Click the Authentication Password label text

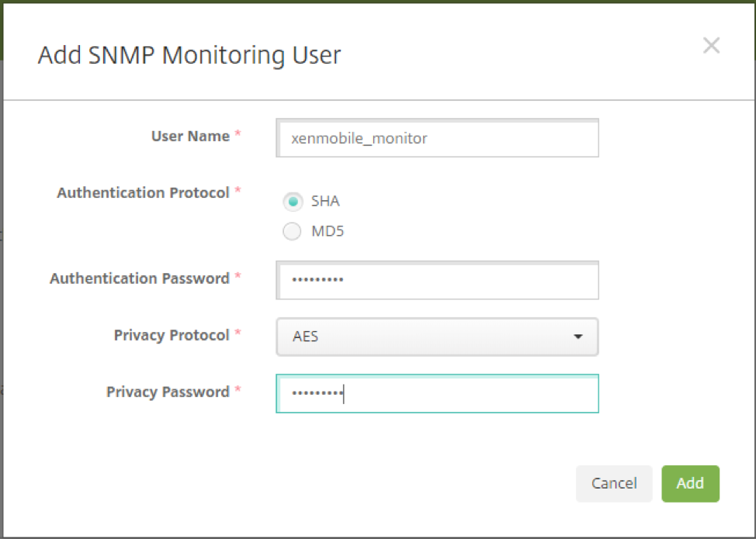pyautogui.click(x=140, y=278)
